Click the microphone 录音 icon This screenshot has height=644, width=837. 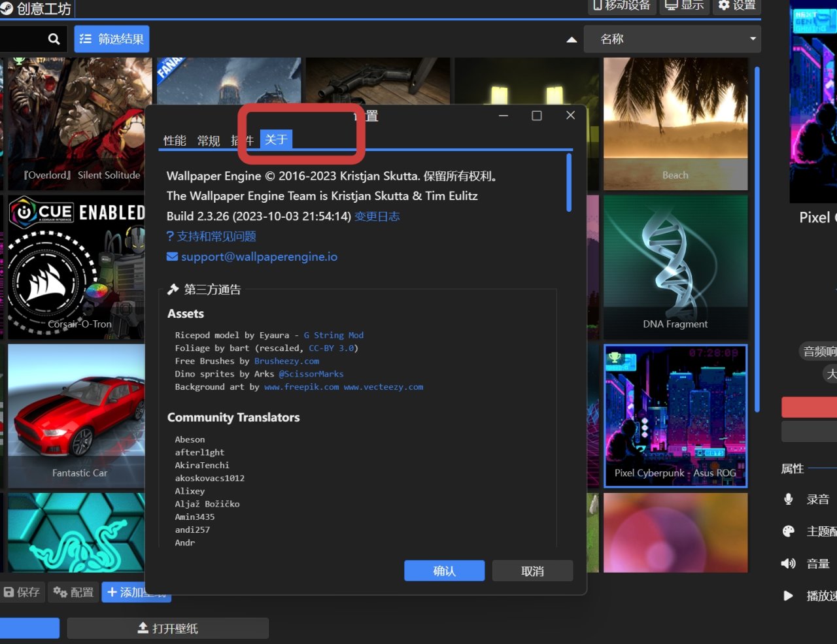coord(789,500)
